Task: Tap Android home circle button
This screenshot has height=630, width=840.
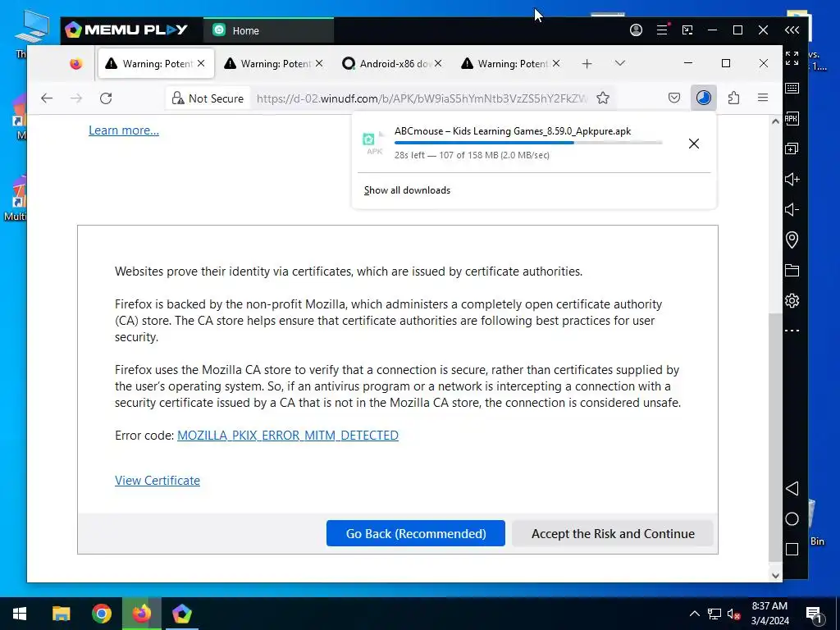Action: click(x=792, y=518)
